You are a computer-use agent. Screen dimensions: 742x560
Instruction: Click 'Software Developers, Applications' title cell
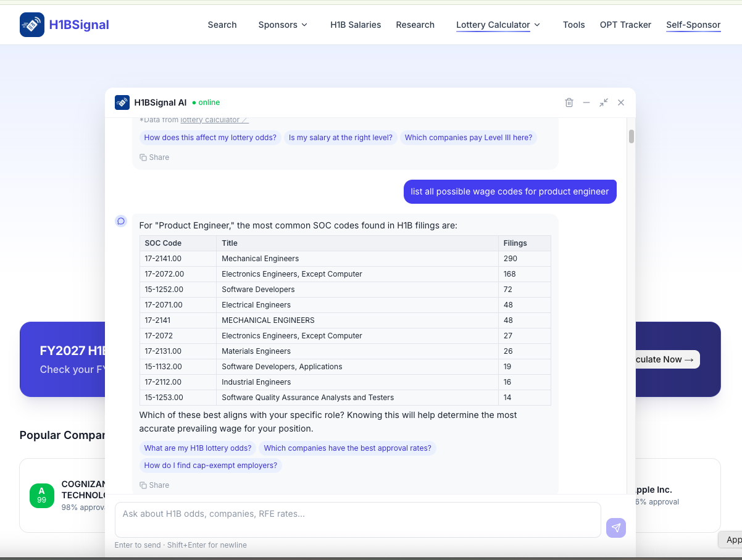[x=357, y=367]
